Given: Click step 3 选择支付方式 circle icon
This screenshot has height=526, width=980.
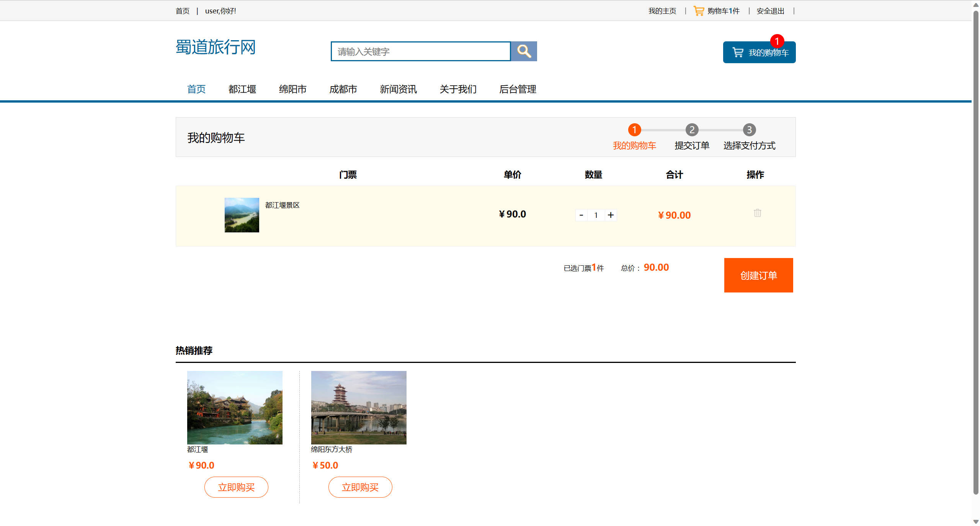Looking at the screenshot, I should tap(749, 130).
